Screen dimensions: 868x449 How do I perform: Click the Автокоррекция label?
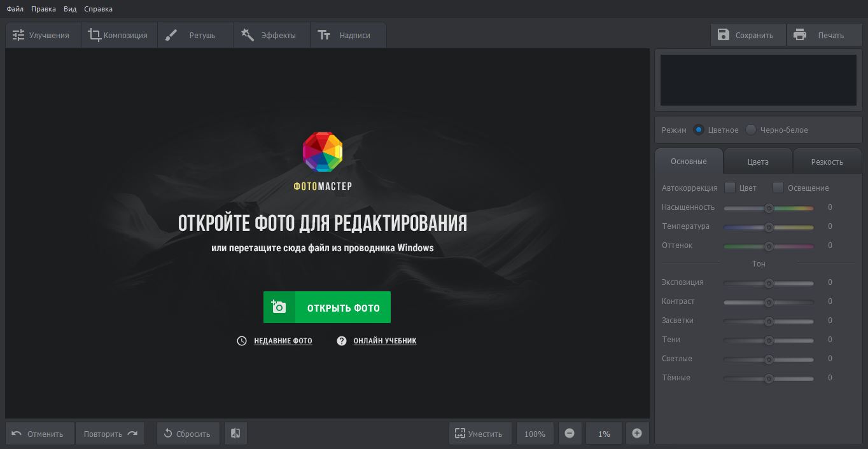click(689, 188)
